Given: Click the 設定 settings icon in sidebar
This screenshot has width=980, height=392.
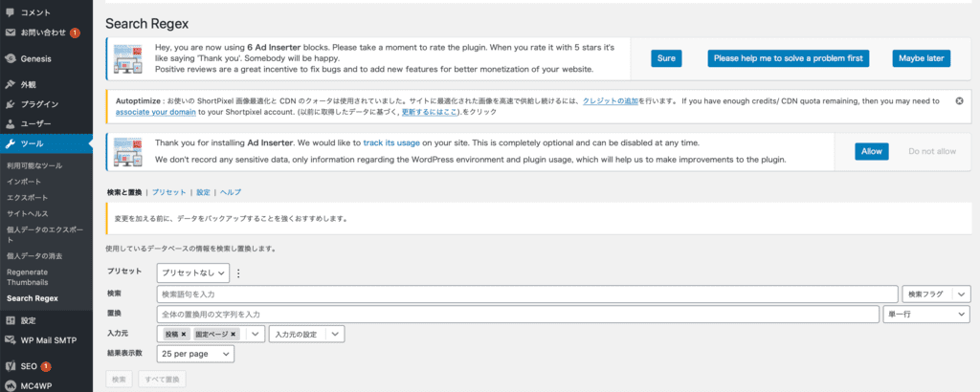Looking at the screenshot, I should 10,320.
